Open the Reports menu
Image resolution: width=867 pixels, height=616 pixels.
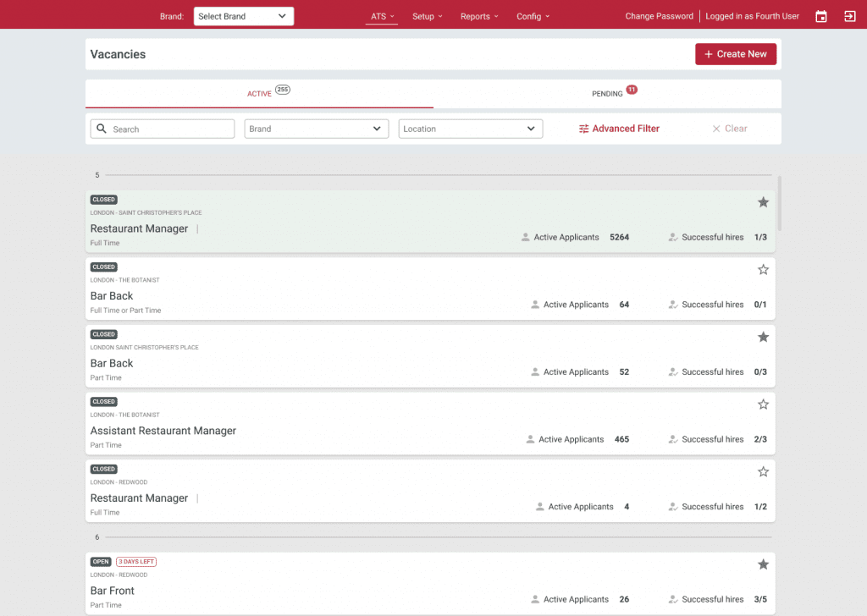click(x=478, y=16)
